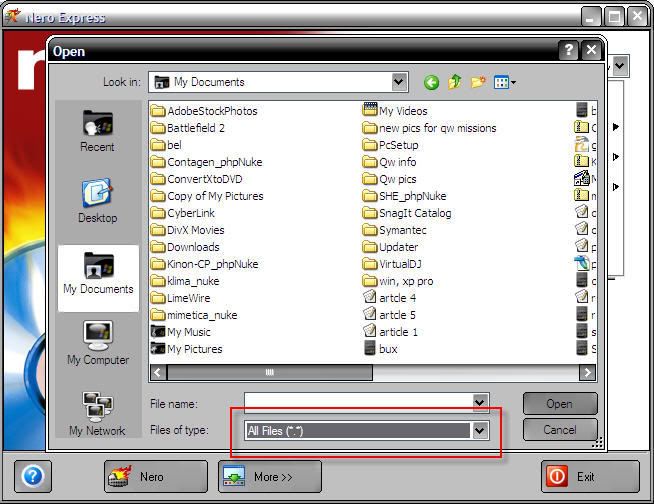Viewport: 654px width, 504px height.
Task: Select new pics for qw missions folder
Action: (x=430, y=128)
